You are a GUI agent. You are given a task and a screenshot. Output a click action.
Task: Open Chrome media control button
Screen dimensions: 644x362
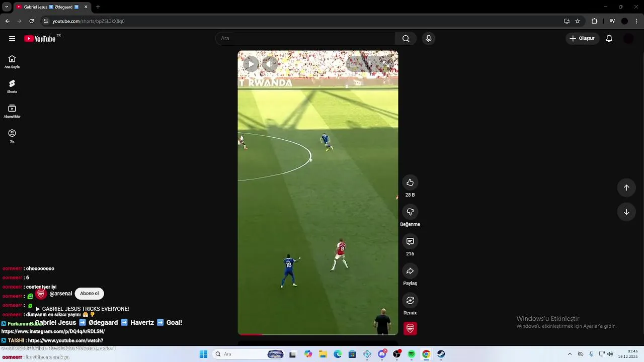click(x=612, y=21)
